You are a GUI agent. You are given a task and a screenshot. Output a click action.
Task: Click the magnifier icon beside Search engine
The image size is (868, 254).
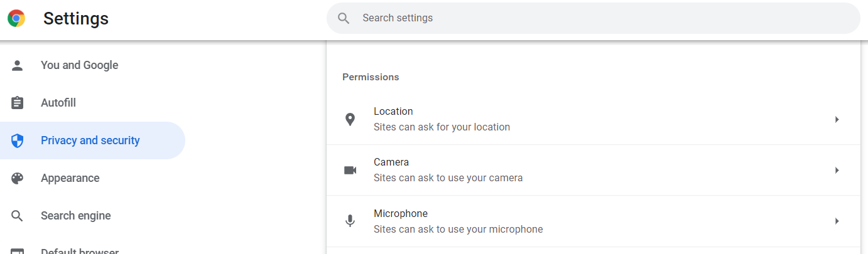(18, 216)
